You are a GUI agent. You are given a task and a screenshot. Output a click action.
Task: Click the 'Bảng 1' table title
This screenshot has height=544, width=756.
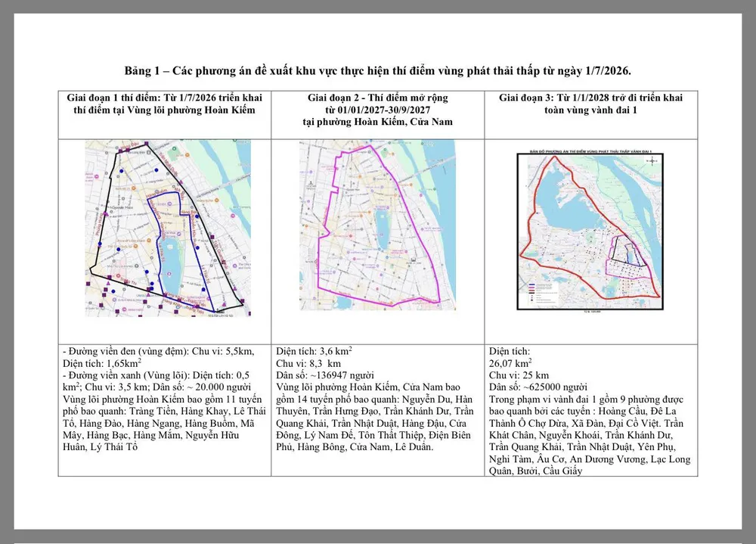pyautogui.click(x=377, y=70)
